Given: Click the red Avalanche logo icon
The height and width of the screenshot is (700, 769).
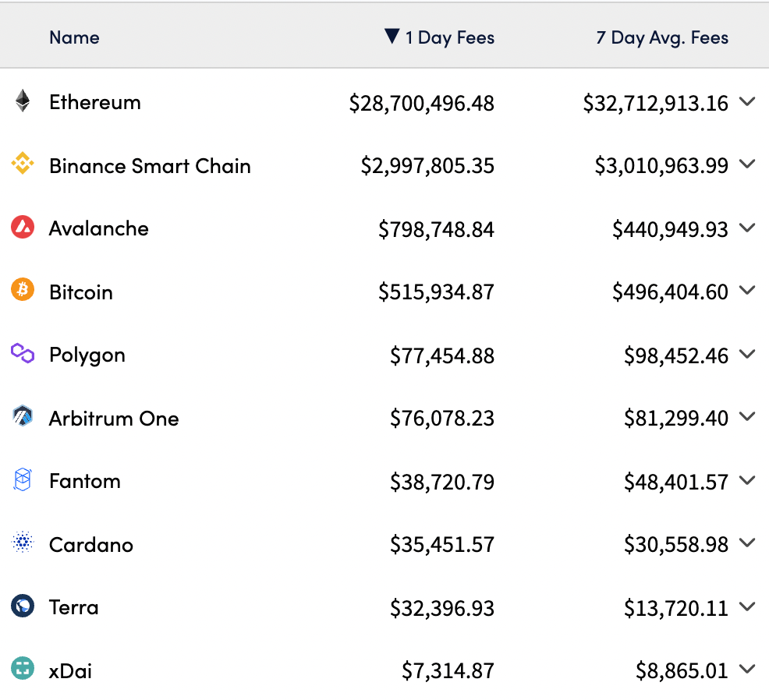Looking at the screenshot, I should (23, 228).
